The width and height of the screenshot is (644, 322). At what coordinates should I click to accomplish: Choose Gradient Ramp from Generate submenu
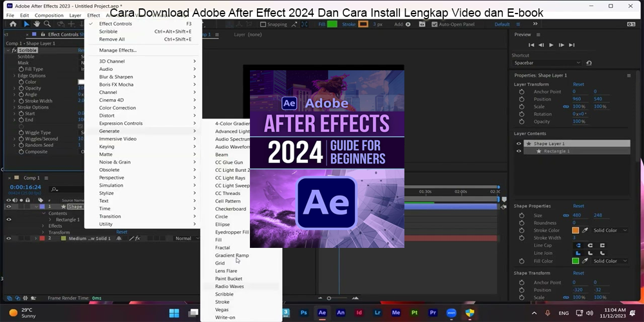click(x=232, y=256)
